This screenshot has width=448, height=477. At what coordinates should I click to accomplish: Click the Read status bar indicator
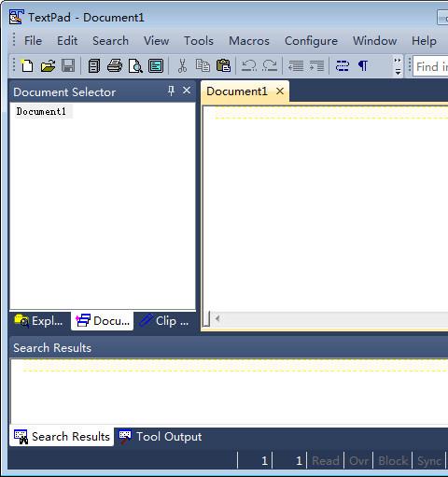326,460
